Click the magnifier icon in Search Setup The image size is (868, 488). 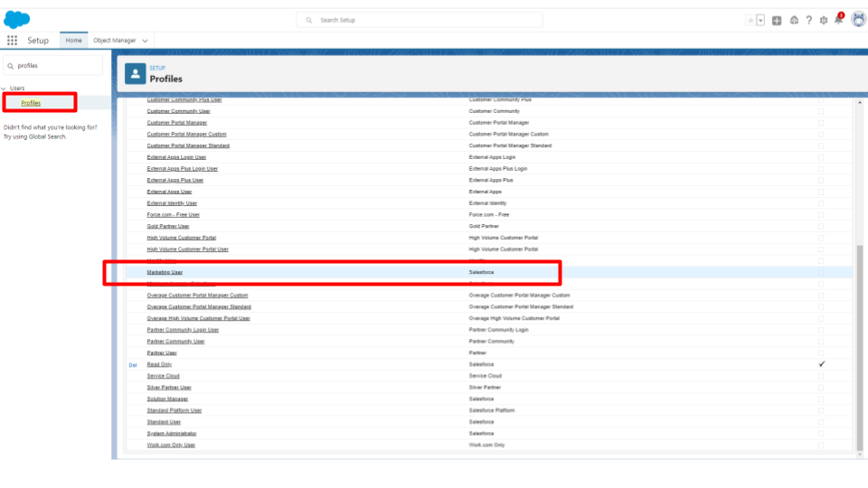click(x=309, y=21)
